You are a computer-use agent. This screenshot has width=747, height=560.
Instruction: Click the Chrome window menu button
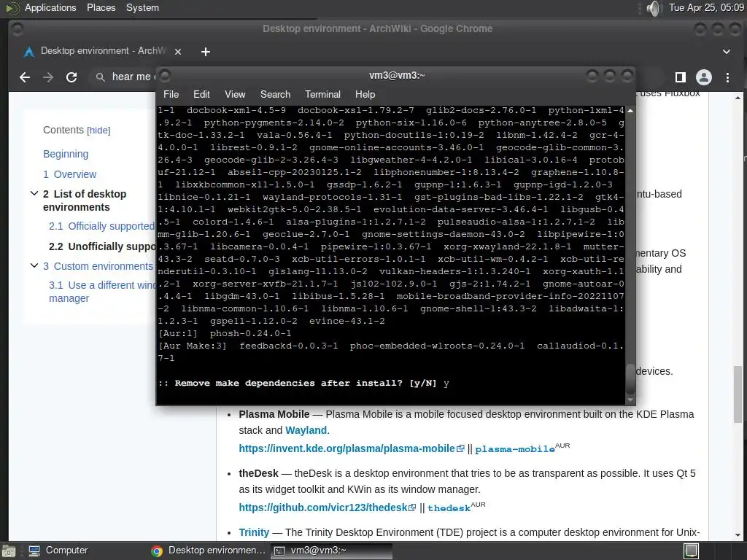[18, 29]
